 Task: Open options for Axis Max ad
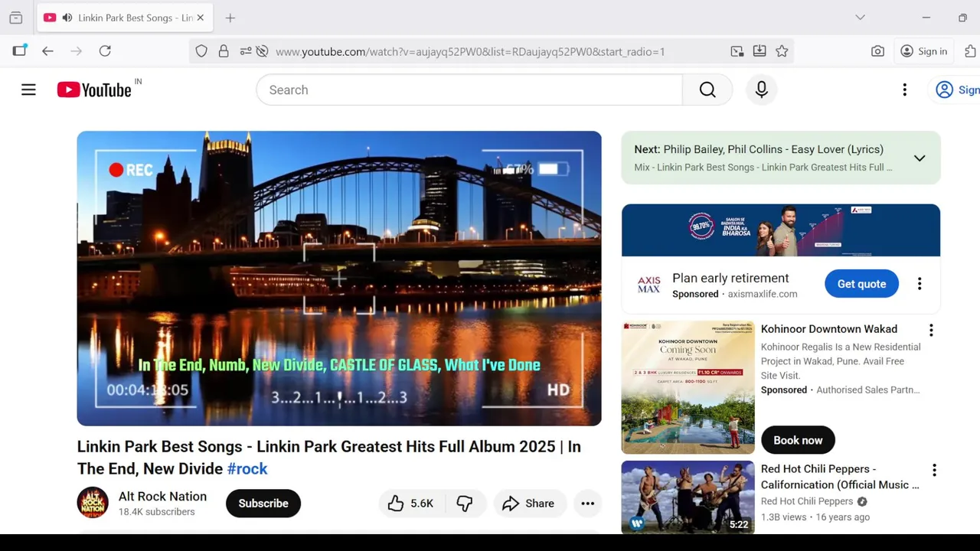click(920, 284)
